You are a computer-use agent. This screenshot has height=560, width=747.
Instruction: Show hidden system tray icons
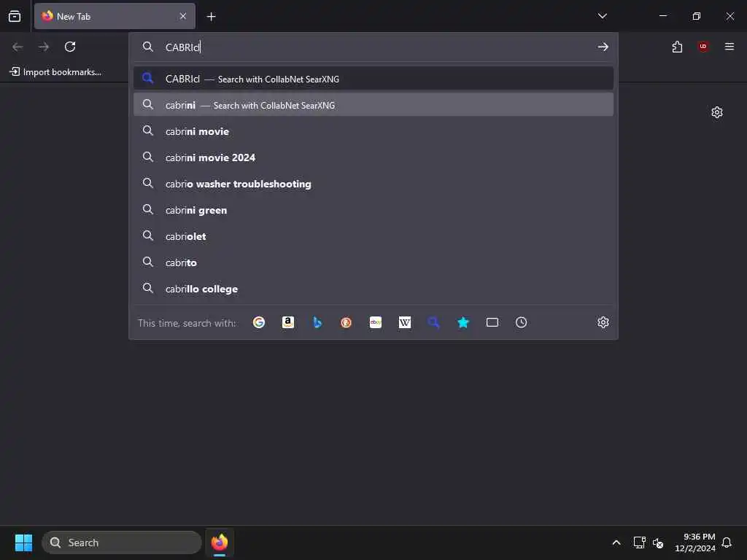click(x=616, y=542)
